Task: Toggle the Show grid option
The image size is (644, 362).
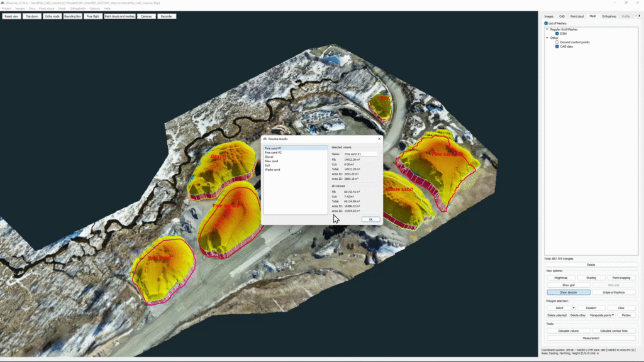Action: 569,285
